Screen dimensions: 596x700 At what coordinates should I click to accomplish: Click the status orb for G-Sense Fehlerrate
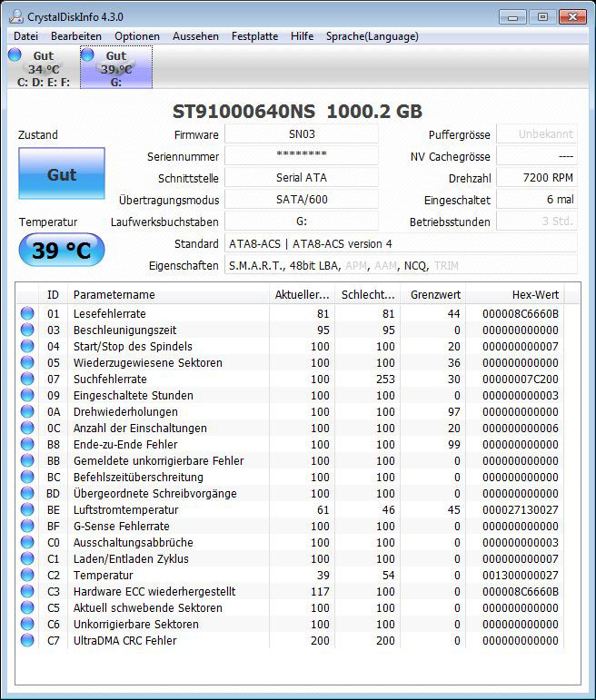click(x=27, y=526)
